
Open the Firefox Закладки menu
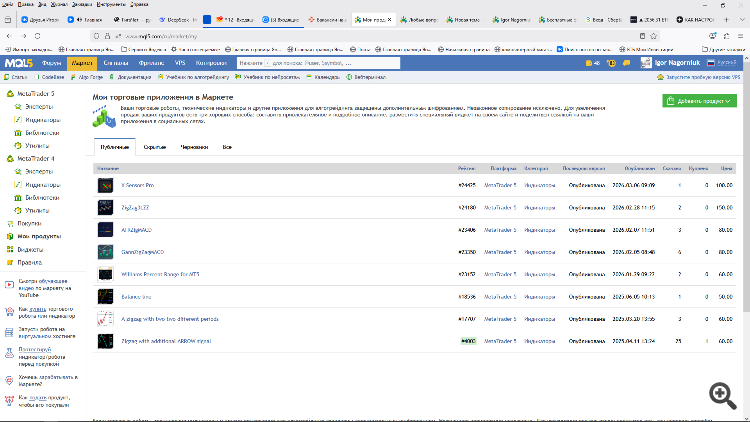pyautogui.click(x=81, y=4)
